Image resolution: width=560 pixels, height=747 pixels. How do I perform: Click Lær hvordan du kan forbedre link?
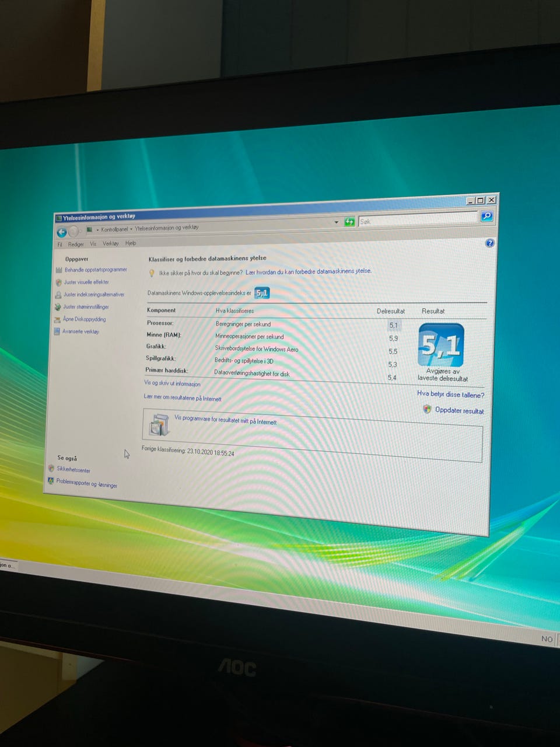click(x=308, y=271)
